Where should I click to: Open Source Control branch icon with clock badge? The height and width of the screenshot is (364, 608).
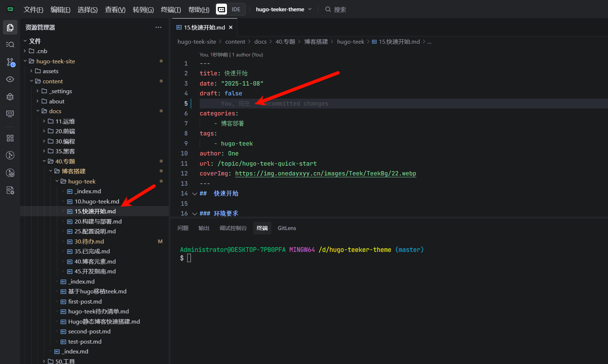coord(10,62)
